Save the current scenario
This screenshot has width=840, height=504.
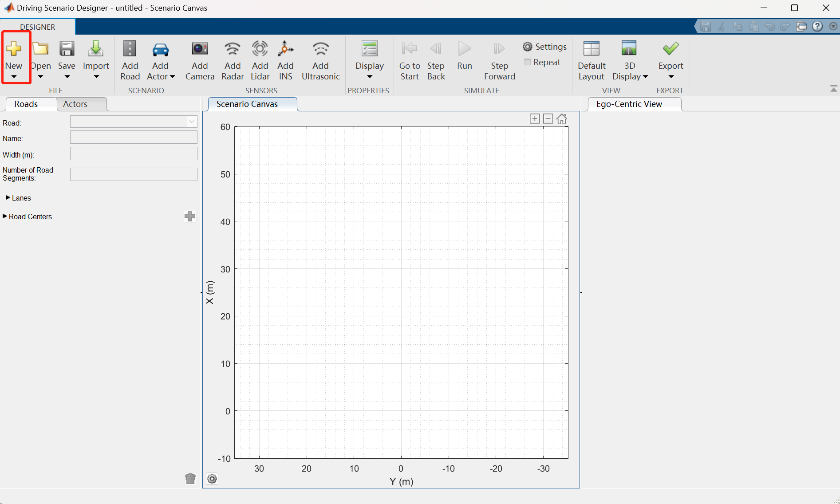(x=67, y=55)
